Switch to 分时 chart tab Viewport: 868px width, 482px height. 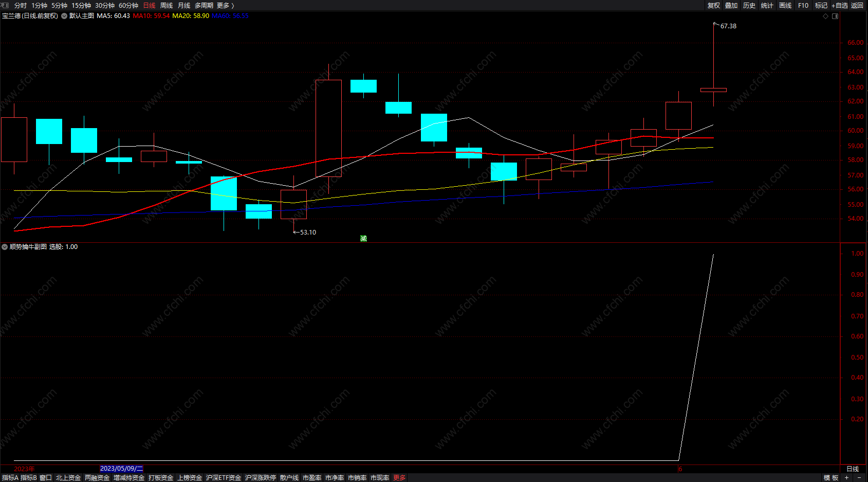click(21, 5)
